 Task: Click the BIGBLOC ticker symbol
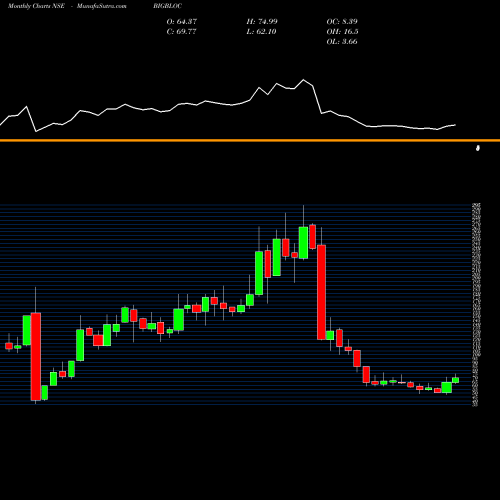pos(168,6)
